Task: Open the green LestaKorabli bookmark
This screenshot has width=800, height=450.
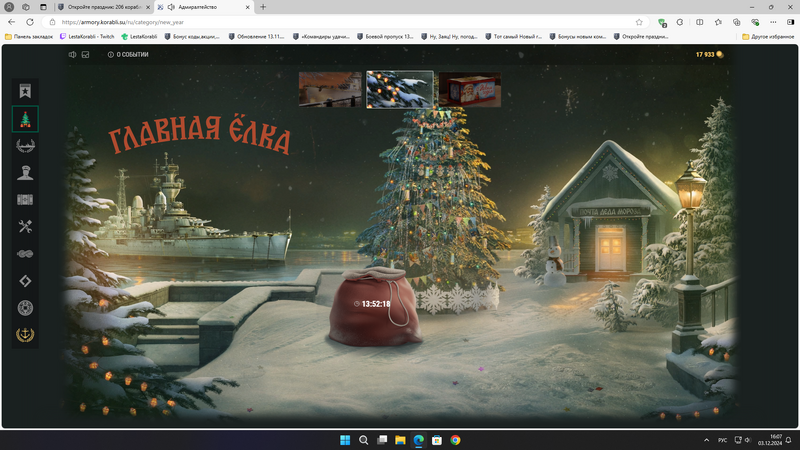Action: pos(139,37)
